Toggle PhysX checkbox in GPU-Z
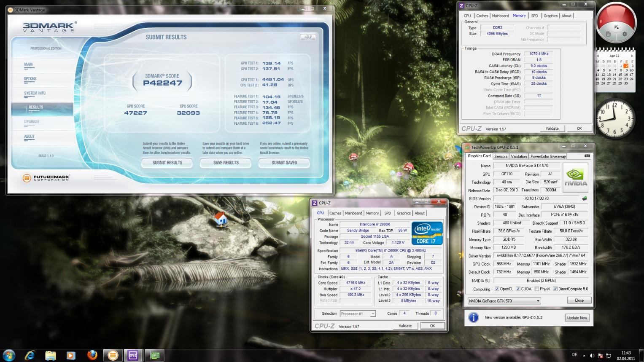The width and height of the screenshot is (644, 362). pos(536,289)
